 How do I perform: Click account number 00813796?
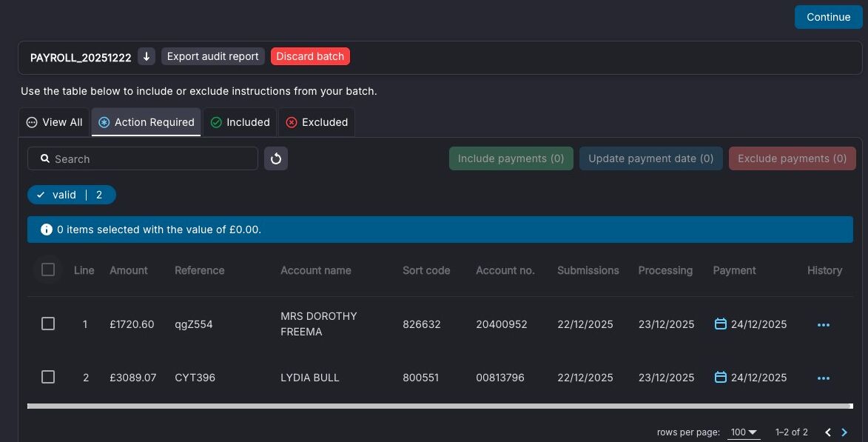pos(500,377)
